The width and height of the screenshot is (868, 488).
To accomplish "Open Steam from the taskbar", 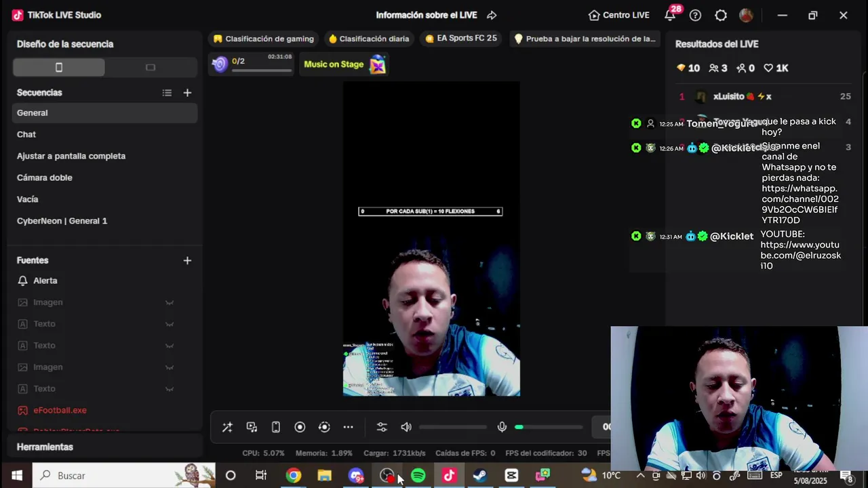I will (480, 476).
